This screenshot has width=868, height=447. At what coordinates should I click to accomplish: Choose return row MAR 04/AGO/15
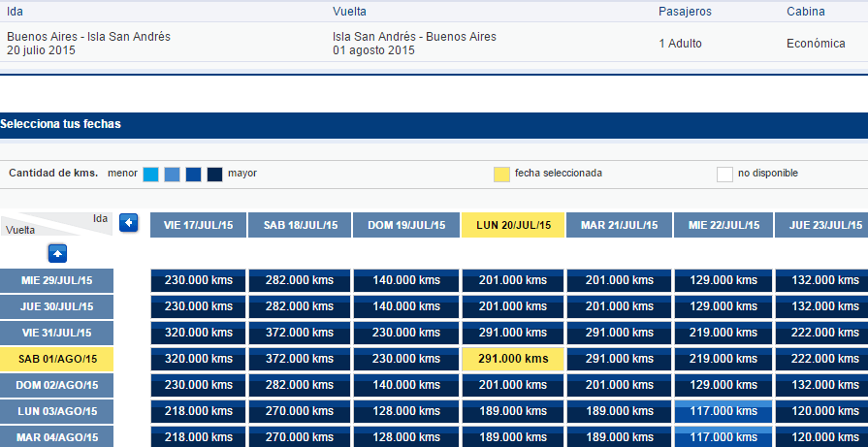[56, 437]
